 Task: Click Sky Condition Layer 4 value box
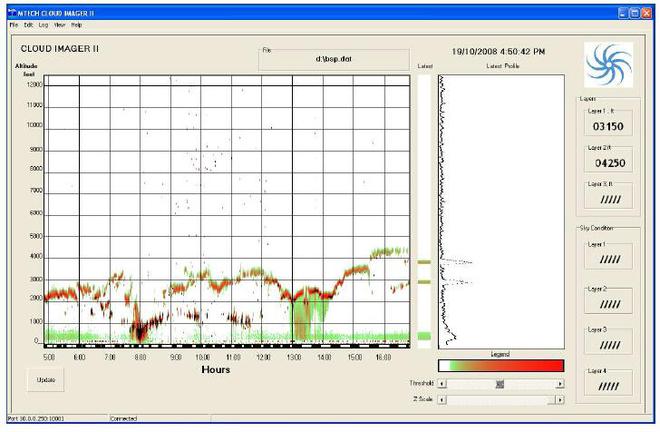click(608, 385)
